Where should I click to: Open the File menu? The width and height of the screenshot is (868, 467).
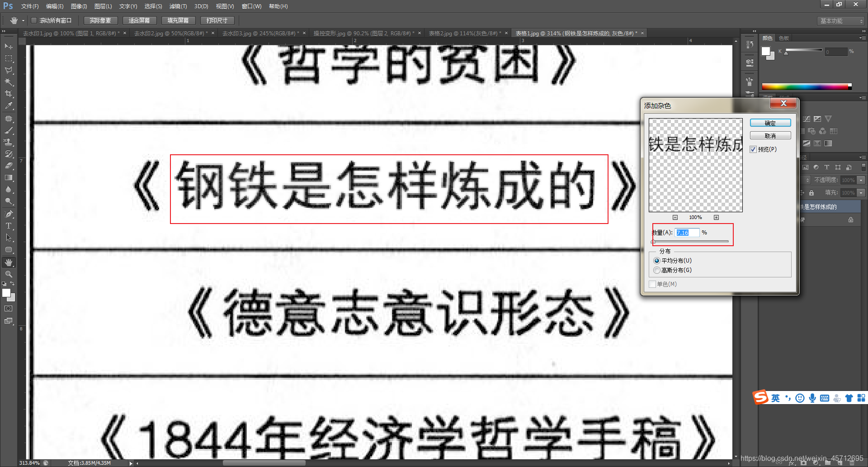29,6
